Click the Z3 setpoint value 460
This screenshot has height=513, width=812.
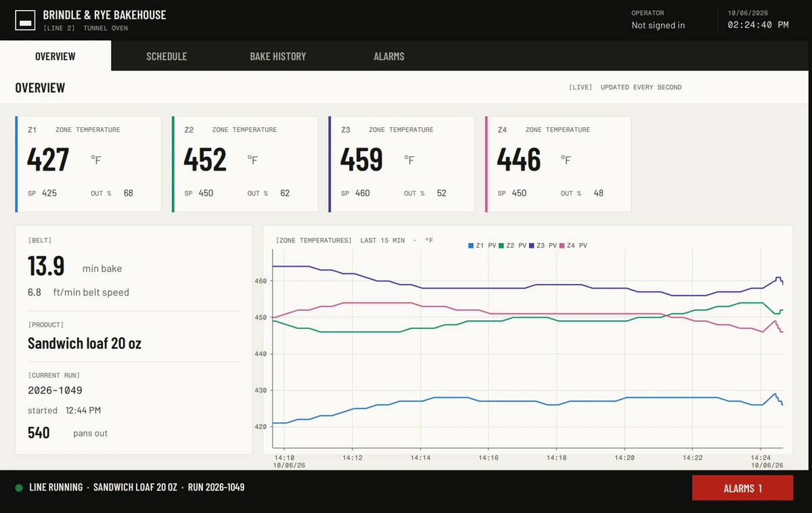pyautogui.click(x=363, y=193)
